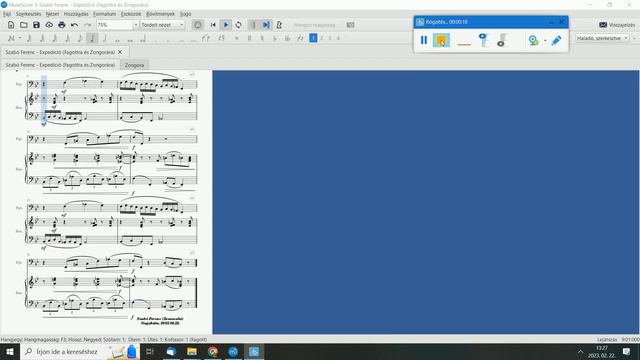The image size is (640, 360).
Task: Open the notification center icon
Action: point(626,351)
